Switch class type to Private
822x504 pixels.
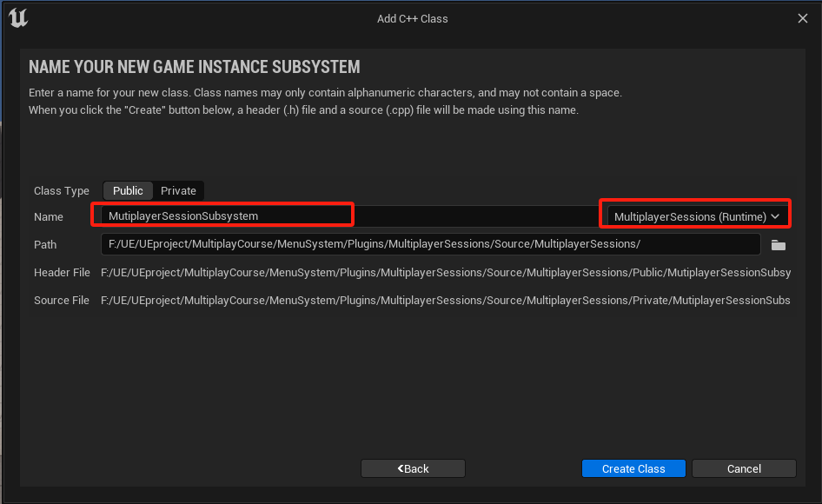coord(178,190)
